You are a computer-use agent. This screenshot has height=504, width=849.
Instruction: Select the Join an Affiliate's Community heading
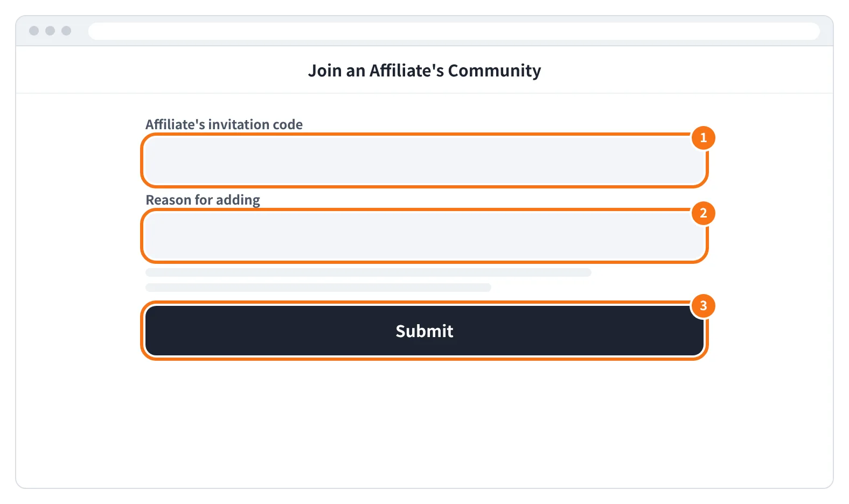click(424, 71)
